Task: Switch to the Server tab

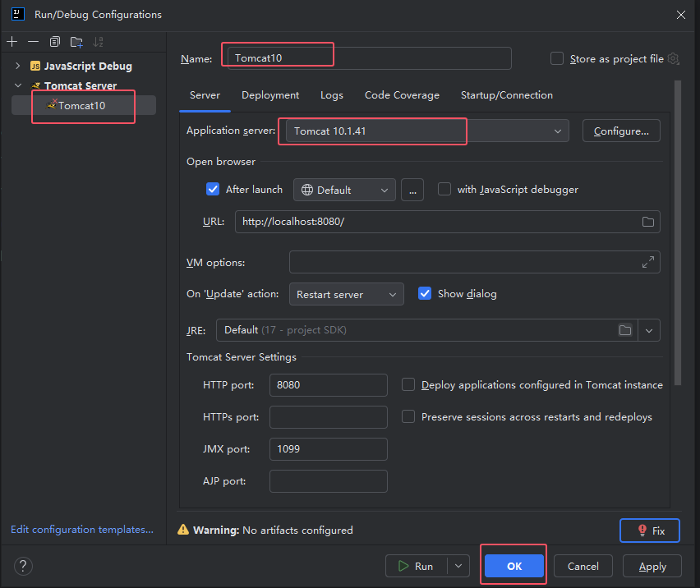Action: pyautogui.click(x=205, y=95)
